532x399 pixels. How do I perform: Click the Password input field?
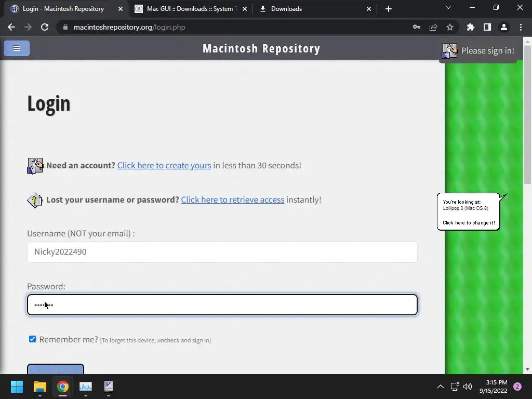tap(222, 304)
